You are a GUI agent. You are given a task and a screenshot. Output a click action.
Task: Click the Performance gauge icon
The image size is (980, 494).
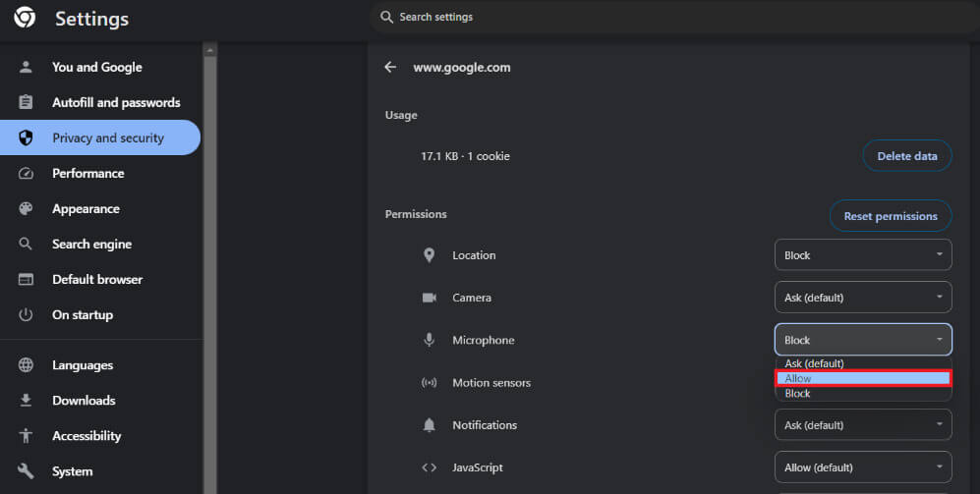[x=26, y=174]
